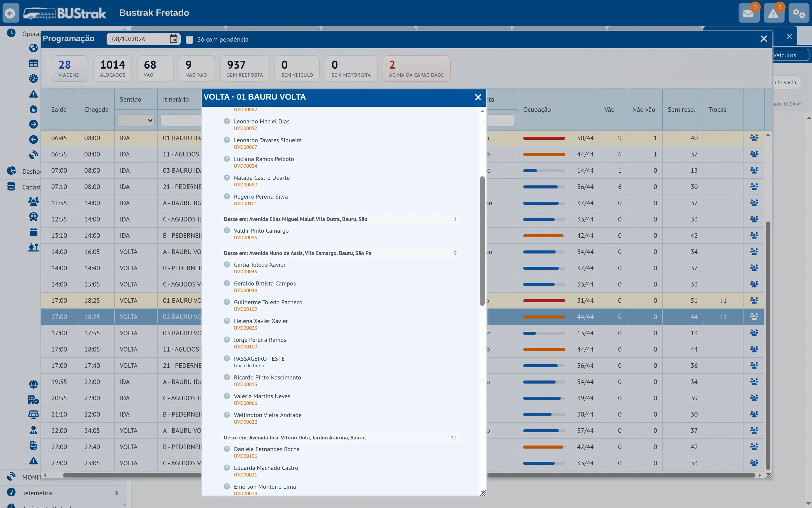This screenshot has width=812, height=508.
Task: Open passengers icon for 06:45 01 BAURU IDA row
Action: [754, 138]
